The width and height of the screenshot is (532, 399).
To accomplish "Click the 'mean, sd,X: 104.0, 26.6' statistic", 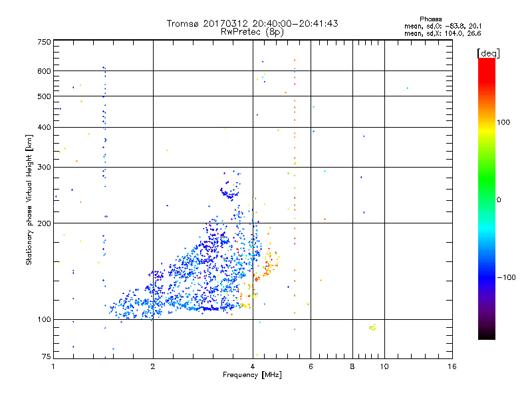I will coord(443,33).
